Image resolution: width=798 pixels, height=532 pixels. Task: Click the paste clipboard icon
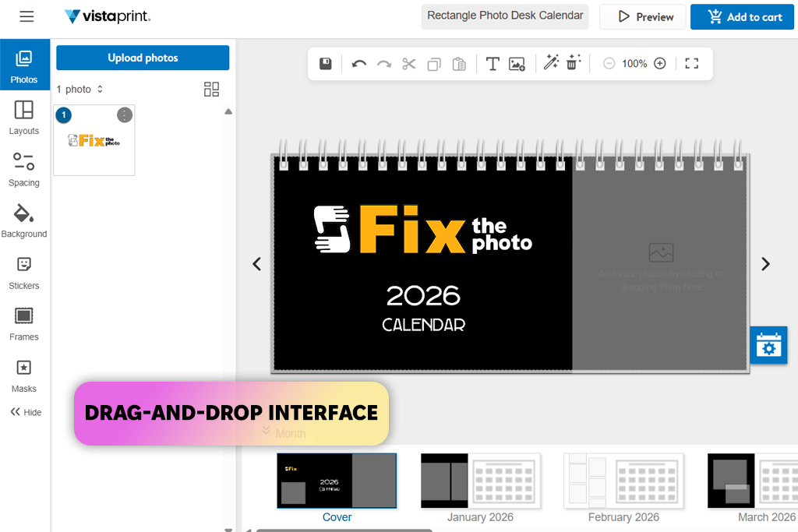click(x=459, y=64)
